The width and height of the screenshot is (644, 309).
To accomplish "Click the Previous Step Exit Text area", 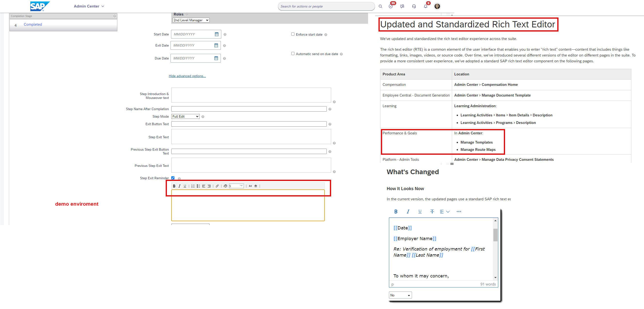I will (251, 165).
